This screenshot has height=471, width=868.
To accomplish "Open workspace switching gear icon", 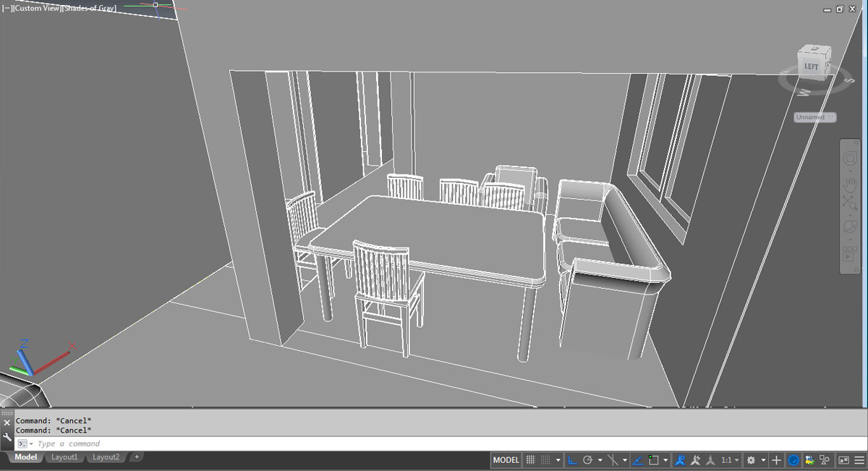I will tap(751, 460).
